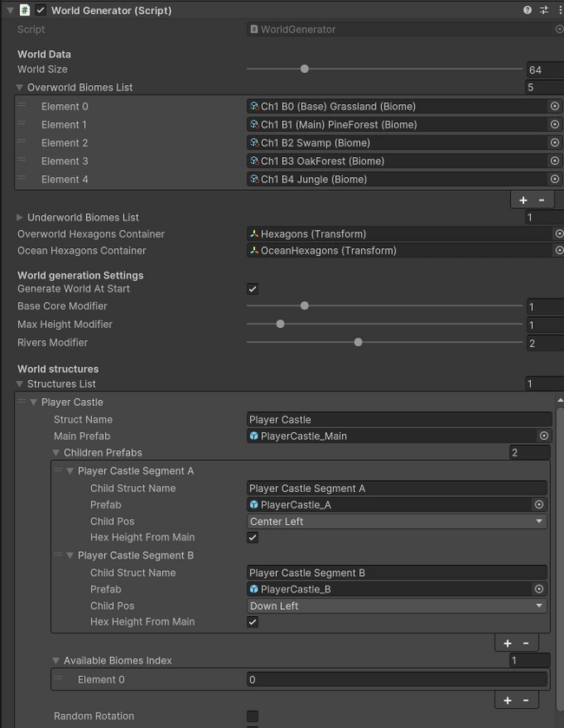Enable Random Rotation checkbox
564x728 pixels.
pyautogui.click(x=252, y=716)
